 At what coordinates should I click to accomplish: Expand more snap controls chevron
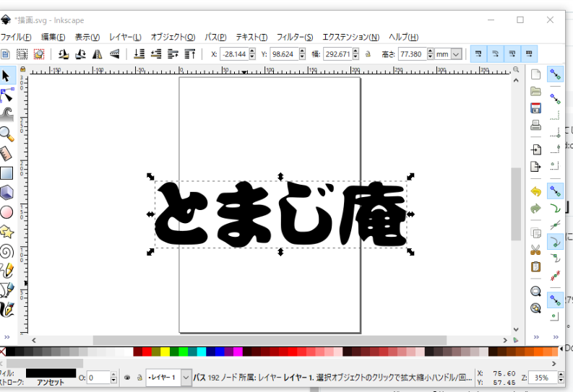pos(556,337)
